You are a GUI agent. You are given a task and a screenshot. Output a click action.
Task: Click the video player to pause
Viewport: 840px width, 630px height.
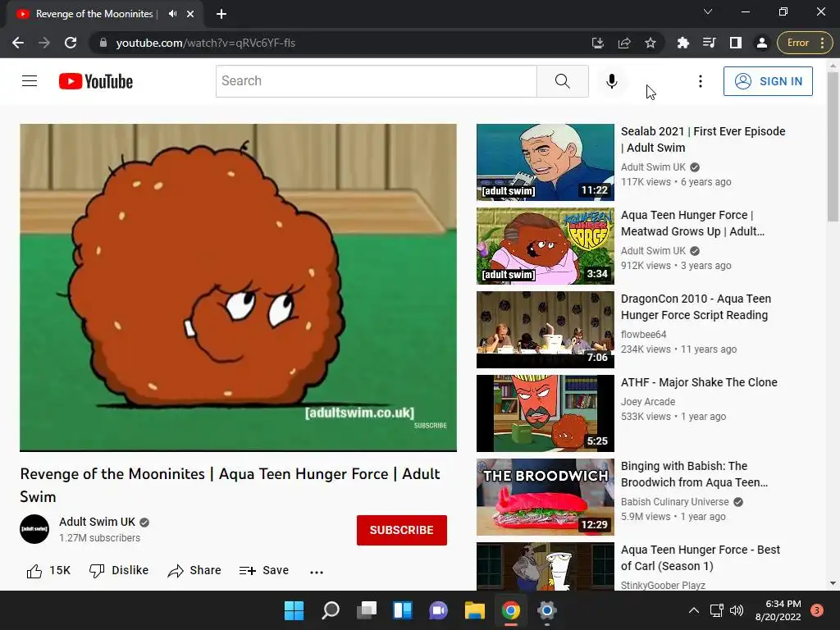(x=239, y=288)
